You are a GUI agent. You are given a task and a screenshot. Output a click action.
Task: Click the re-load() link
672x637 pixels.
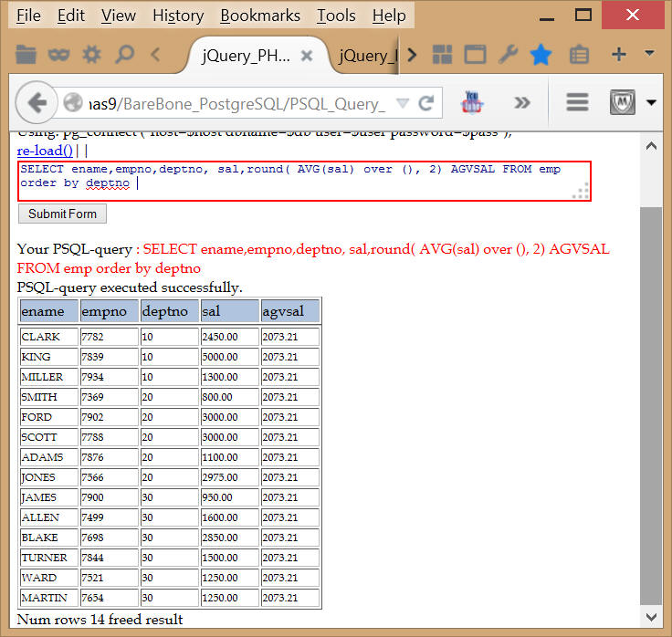45,151
